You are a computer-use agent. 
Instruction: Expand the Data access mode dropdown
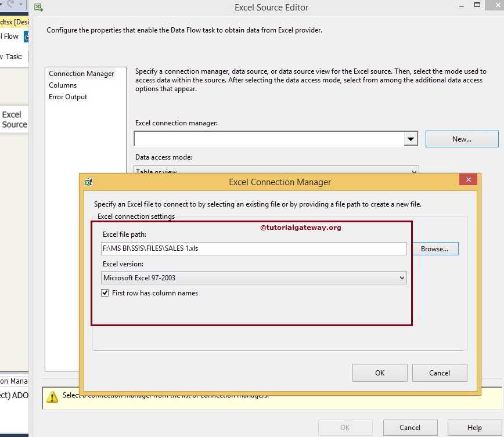[413, 171]
